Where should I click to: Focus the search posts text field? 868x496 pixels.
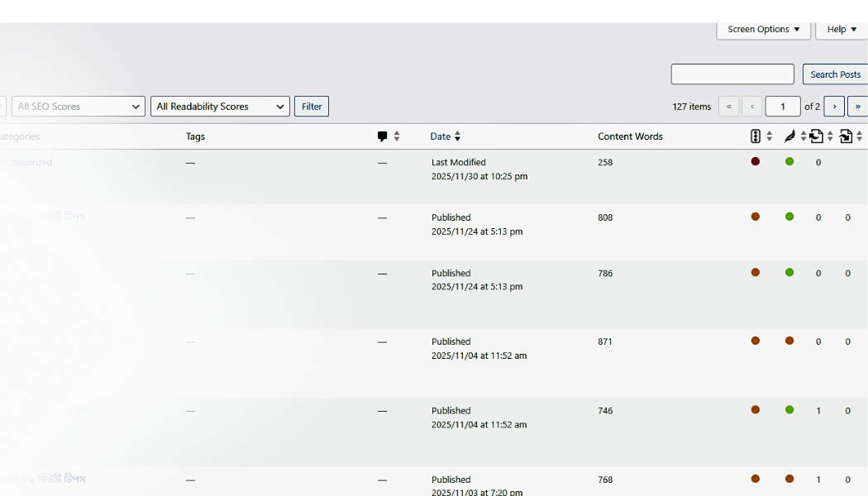(x=732, y=74)
